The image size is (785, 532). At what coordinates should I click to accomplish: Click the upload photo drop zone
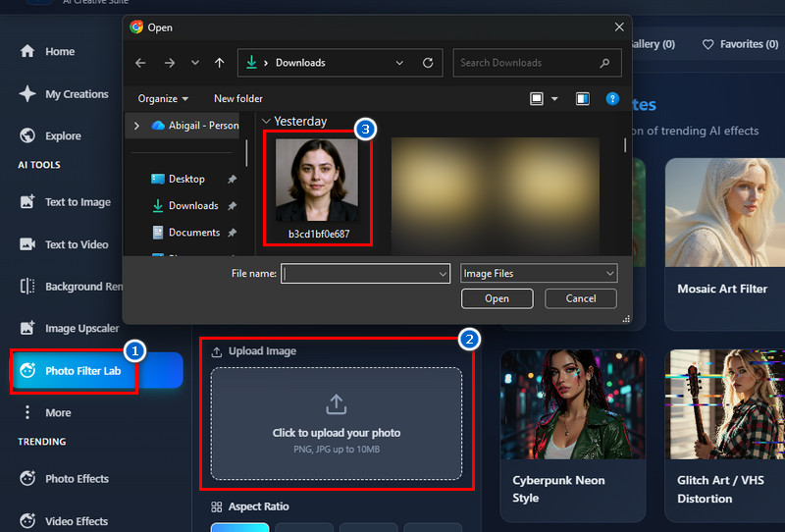[337, 424]
